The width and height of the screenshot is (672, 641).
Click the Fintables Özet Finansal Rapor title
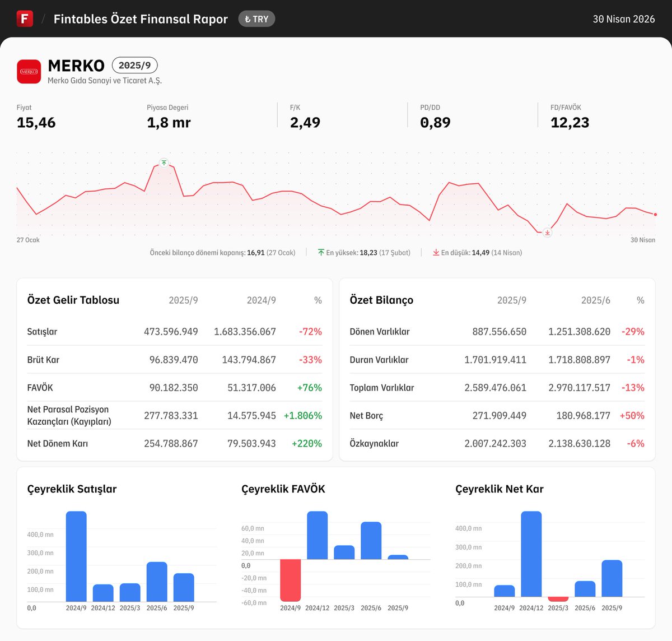tap(141, 19)
